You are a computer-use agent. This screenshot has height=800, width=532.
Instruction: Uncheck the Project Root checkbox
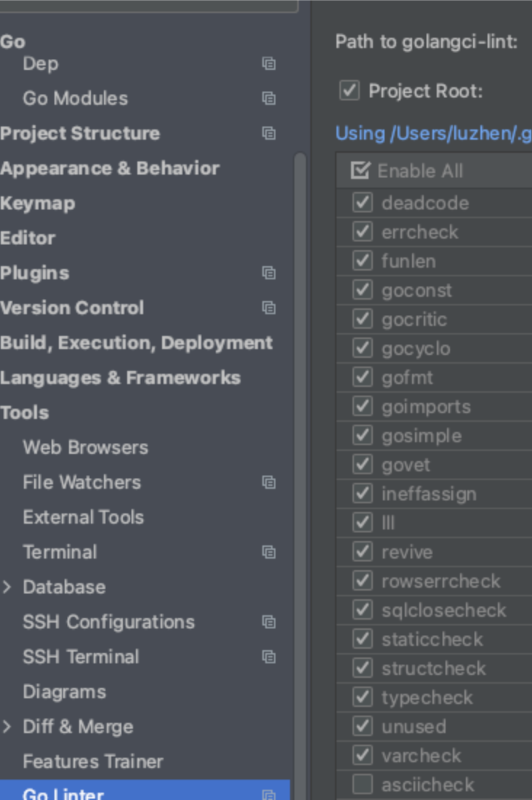coord(350,91)
